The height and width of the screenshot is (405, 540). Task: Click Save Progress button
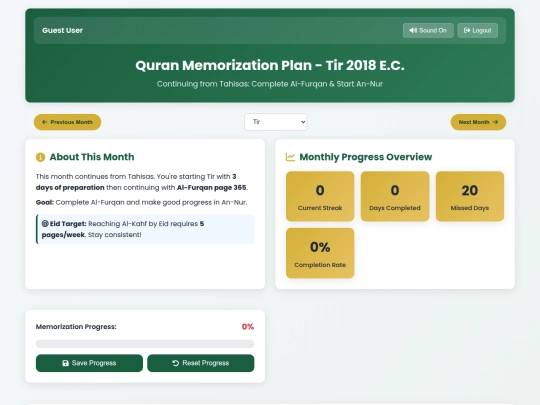click(89, 363)
